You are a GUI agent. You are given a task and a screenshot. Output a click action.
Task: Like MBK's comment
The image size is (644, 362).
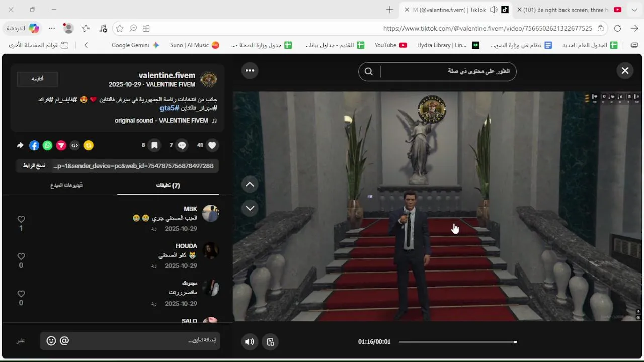(x=21, y=220)
